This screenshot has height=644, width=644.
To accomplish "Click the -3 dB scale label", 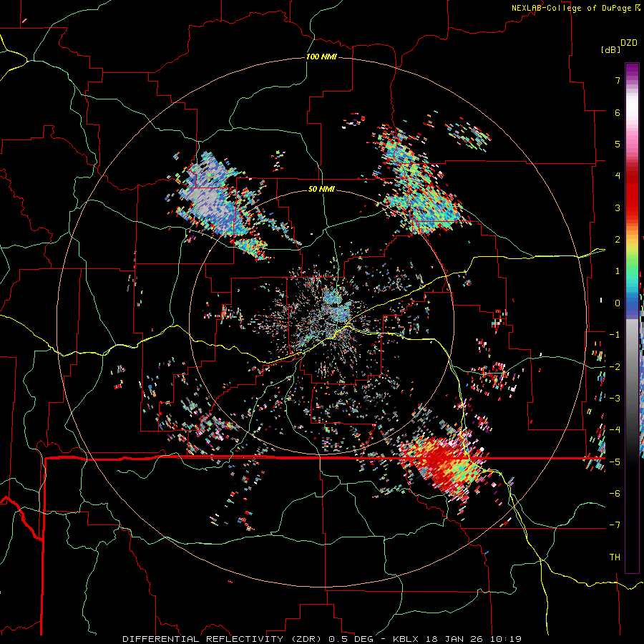I will 615,398.
